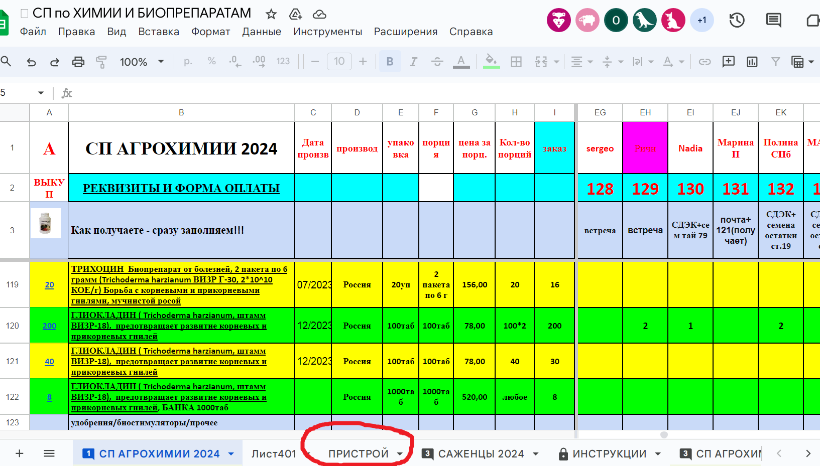
Task: Toggle strikethrough formatting
Action: (x=438, y=62)
